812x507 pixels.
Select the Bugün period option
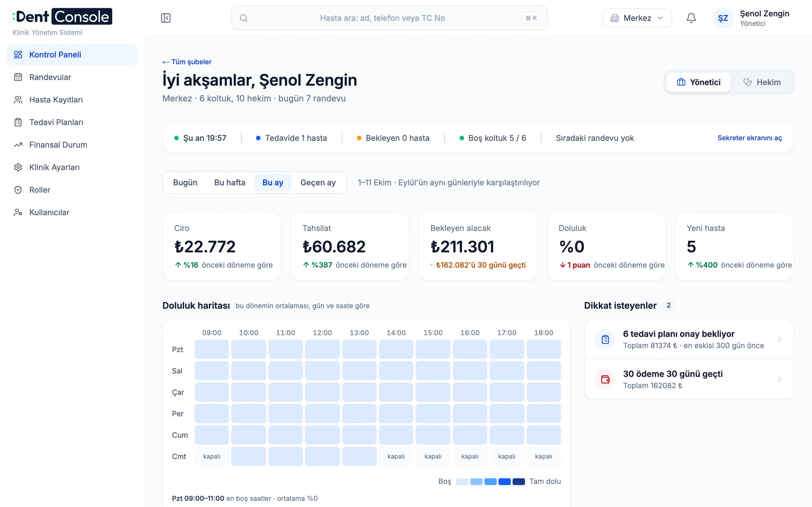point(185,183)
